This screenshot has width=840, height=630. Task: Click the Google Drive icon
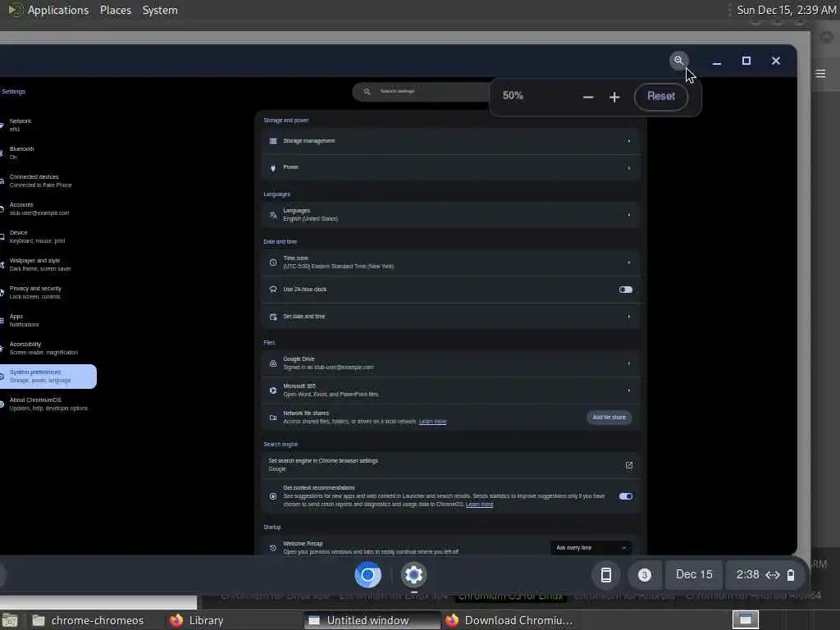click(273, 363)
